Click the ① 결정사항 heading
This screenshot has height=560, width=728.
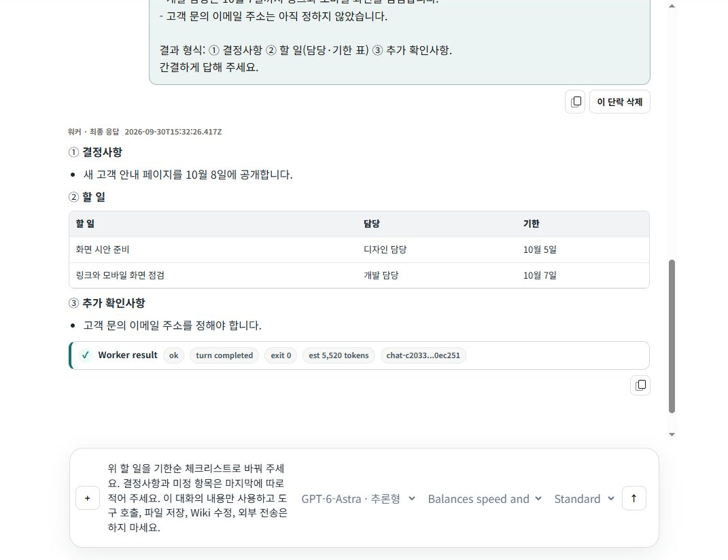[x=95, y=152]
